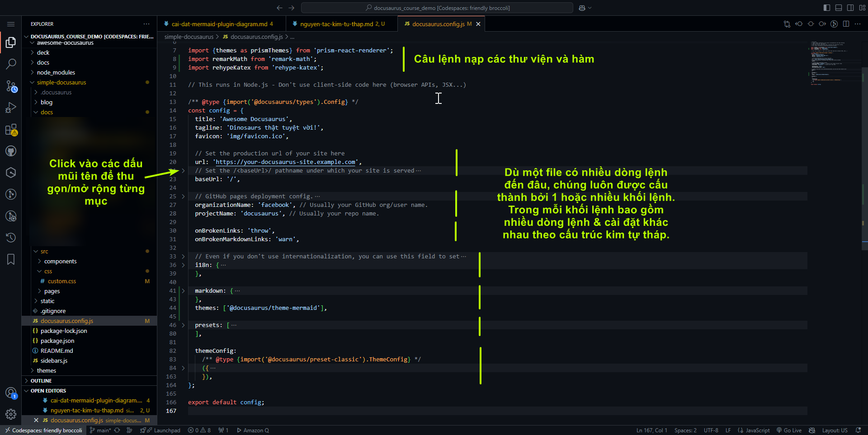Expand the folded region on line 33
The height and width of the screenshot is (435, 868).
click(183, 256)
